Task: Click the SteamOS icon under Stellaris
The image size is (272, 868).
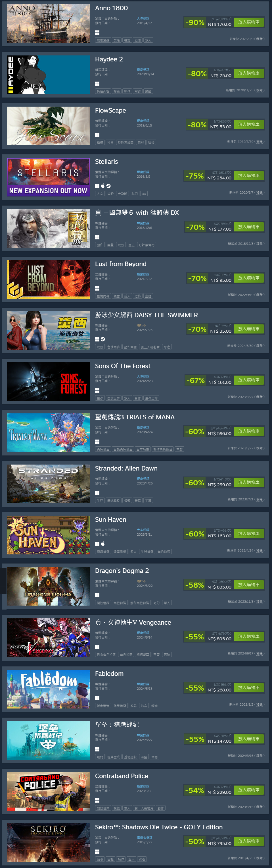Action: [x=108, y=186]
